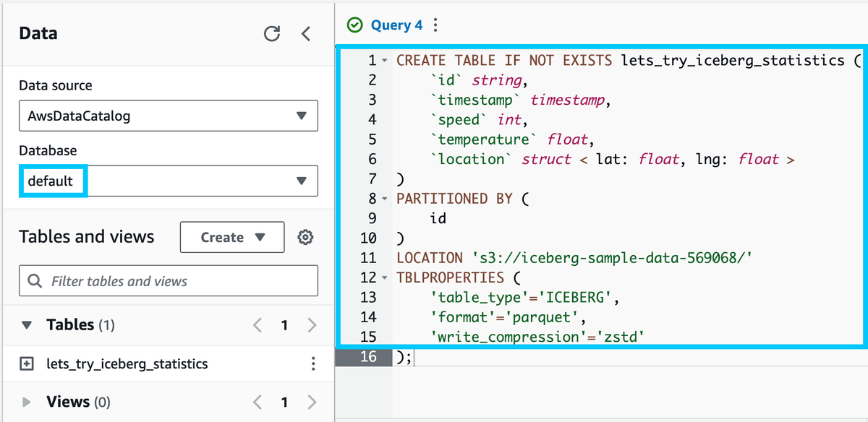Image resolution: width=868 pixels, height=422 pixels.
Task: Open the Create dropdown button
Action: coord(232,237)
